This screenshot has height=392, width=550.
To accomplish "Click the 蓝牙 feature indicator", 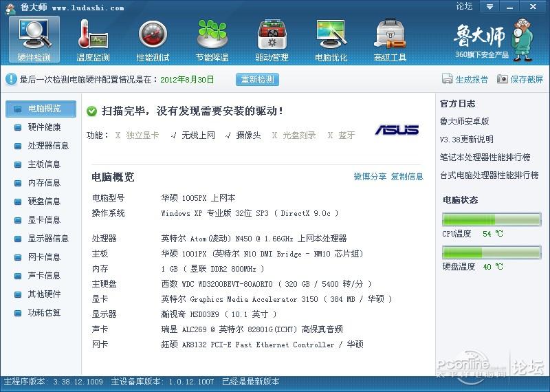I will point(341,135).
